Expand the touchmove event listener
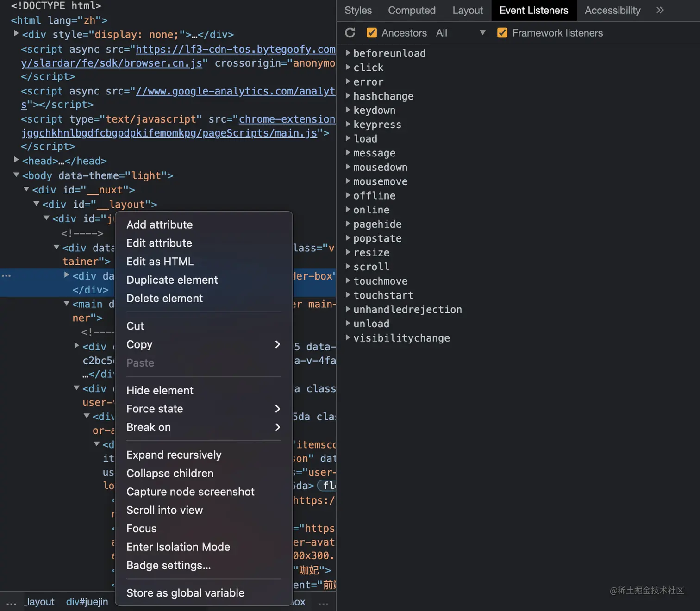Screen dimensions: 700x611 tap(348, 281)
